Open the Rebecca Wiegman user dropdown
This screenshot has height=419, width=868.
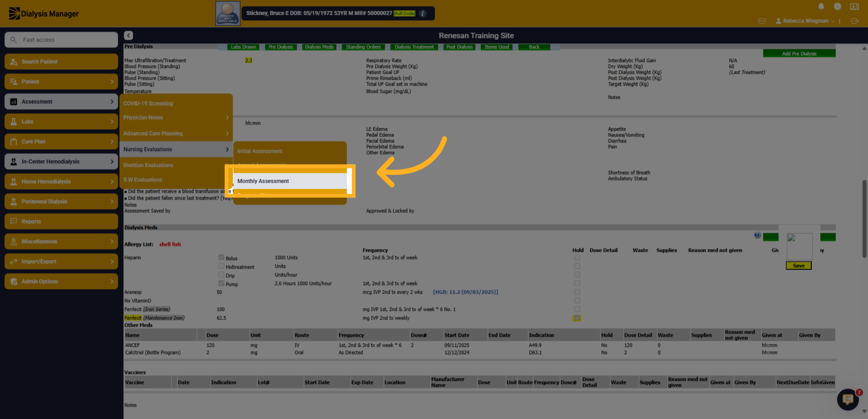[x=805, y=21]
